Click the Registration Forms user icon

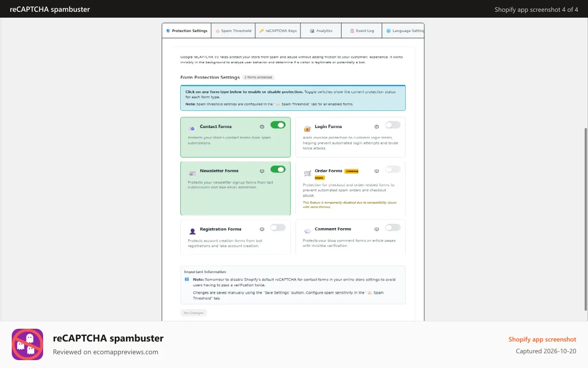pos(192,231)
